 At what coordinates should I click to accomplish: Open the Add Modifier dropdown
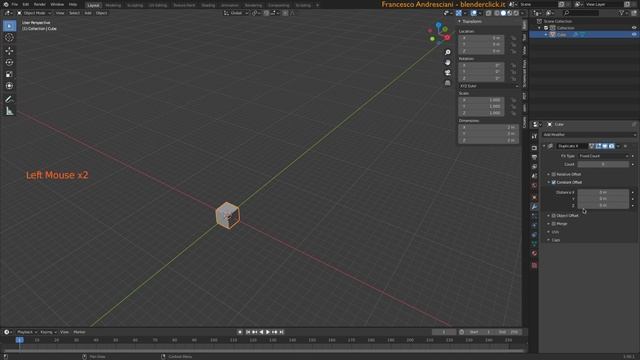[x=589, y=135]
